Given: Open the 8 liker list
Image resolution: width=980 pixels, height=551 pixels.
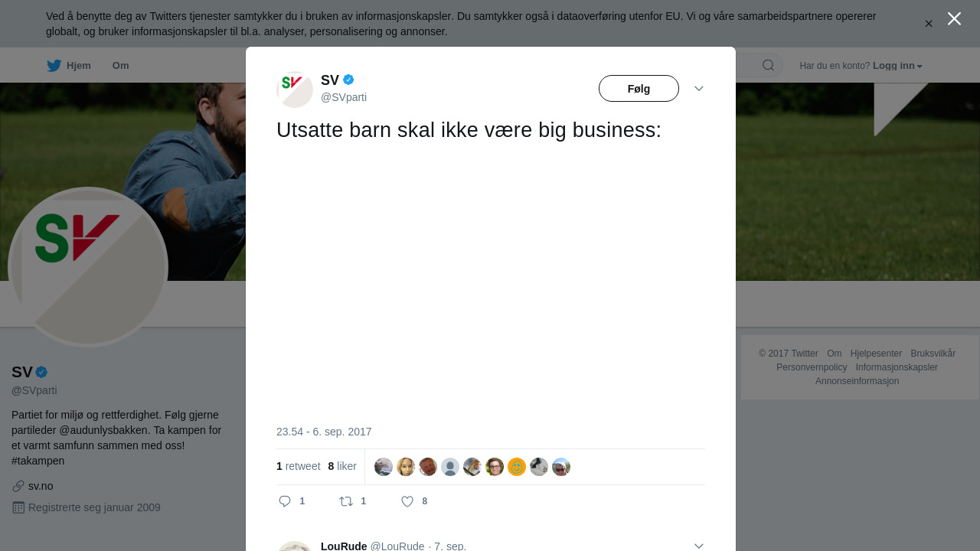Looking at the screenshot, I should point(342,466).
